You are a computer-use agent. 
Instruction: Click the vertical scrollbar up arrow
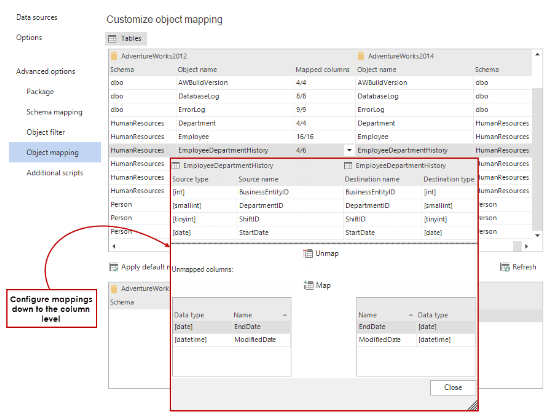click(x=537, y=54)
